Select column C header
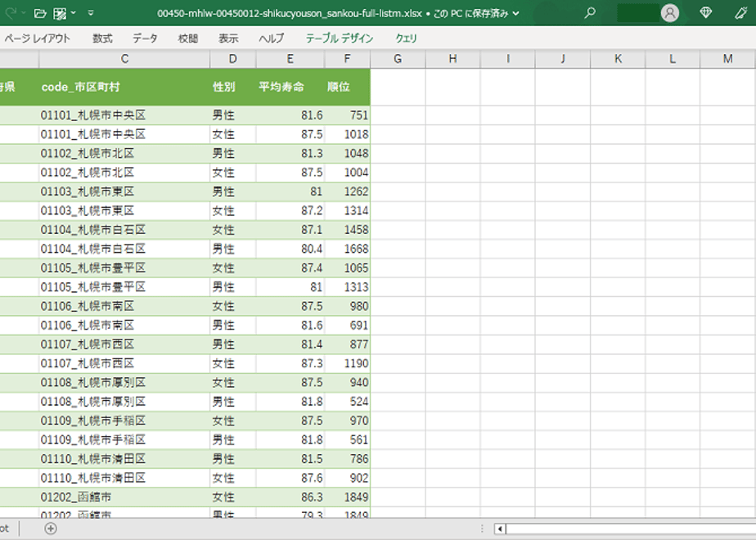The image size is (756, 540). pos(124,59)
